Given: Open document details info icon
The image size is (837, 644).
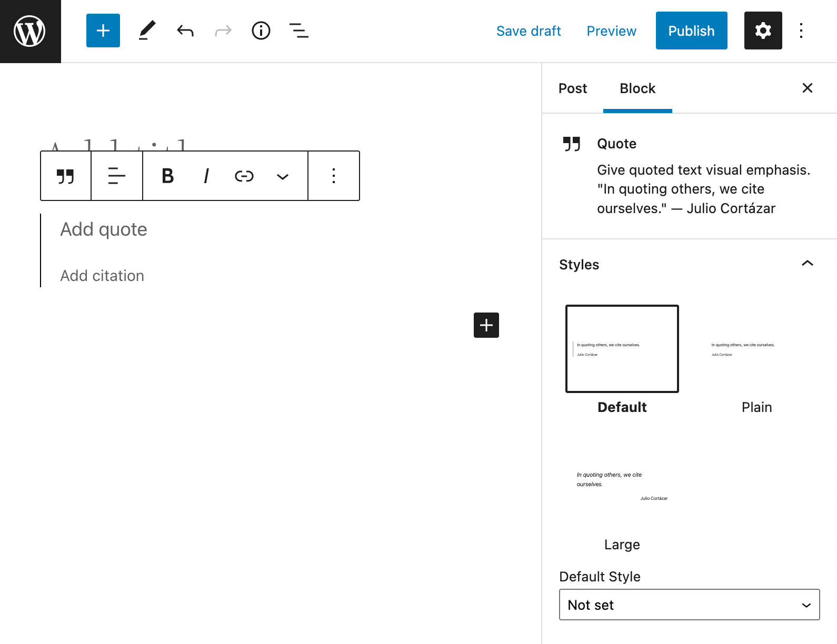Looking at the screenshot, I should 261,31.
